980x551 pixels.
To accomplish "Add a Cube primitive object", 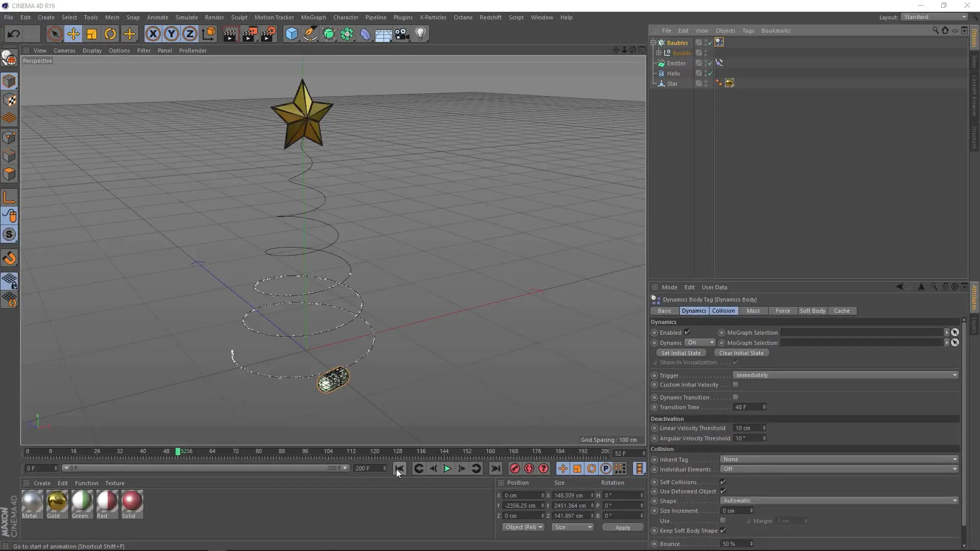I will [x=291, y=34].
